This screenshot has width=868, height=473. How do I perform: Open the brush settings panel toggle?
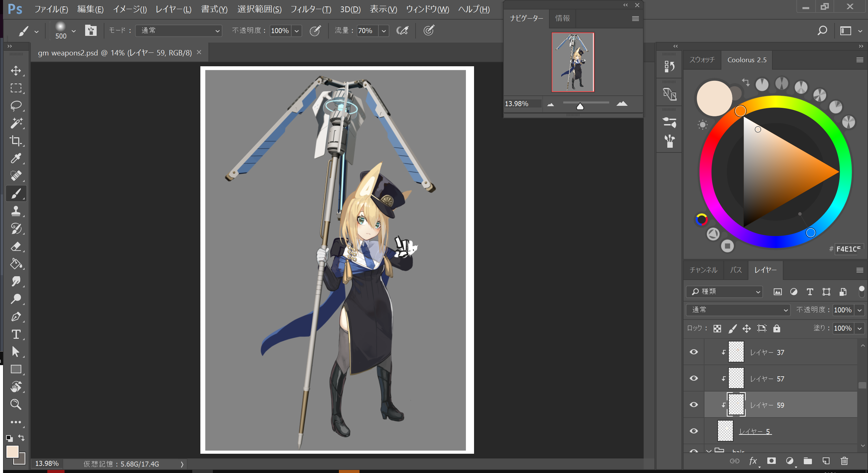pyautogui.click(x=91, y=30)
